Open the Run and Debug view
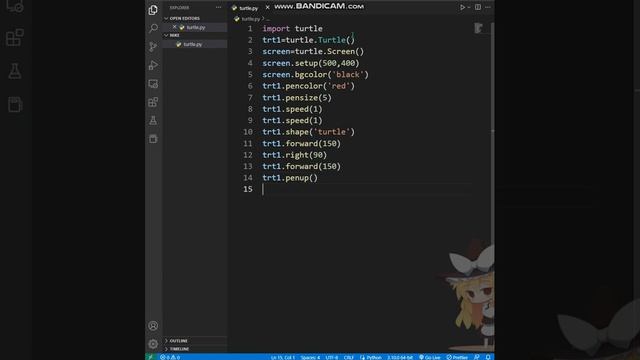Screen dimensions: 640x360 (153, 65)
